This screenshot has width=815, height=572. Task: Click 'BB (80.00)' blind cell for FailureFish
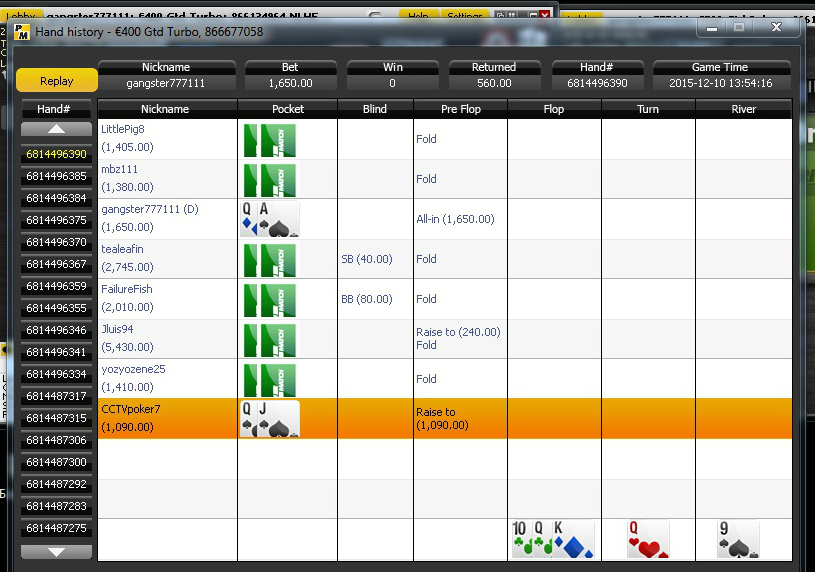[367, 299]
